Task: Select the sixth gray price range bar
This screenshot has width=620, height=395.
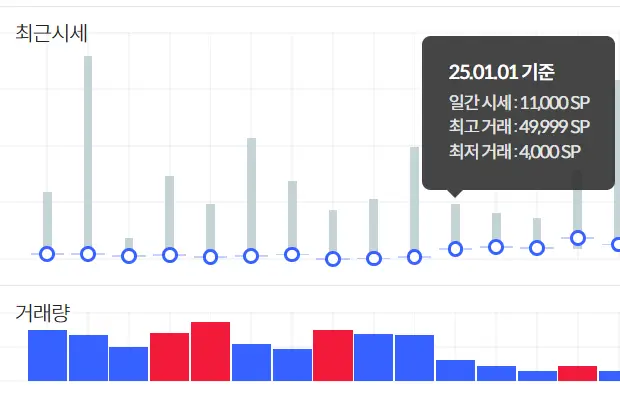Action: (251, 194)
